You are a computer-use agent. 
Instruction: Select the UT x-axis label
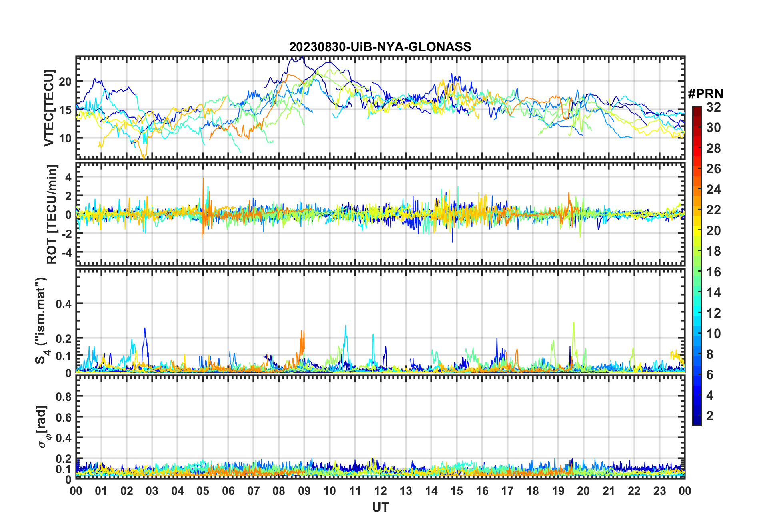(x=380, y=507)
